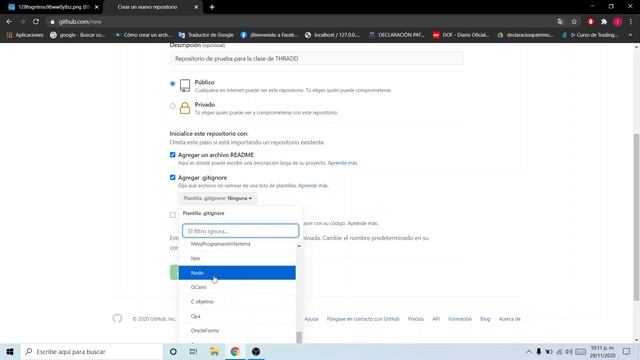Open the 'DOF - Diario Oficial' bookmark
The height and width of the screenshot is (360, 640).
pyautogui.click(x=461, y=35)
